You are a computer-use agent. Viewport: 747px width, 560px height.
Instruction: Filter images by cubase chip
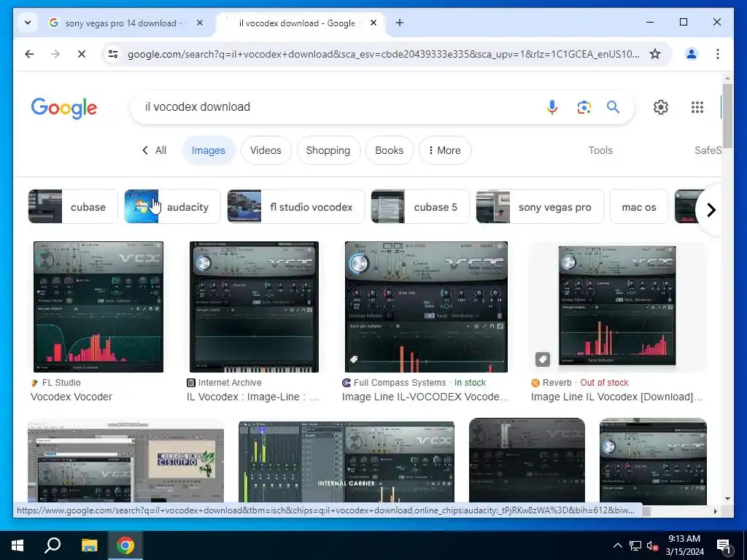click(x=73, y=206)
